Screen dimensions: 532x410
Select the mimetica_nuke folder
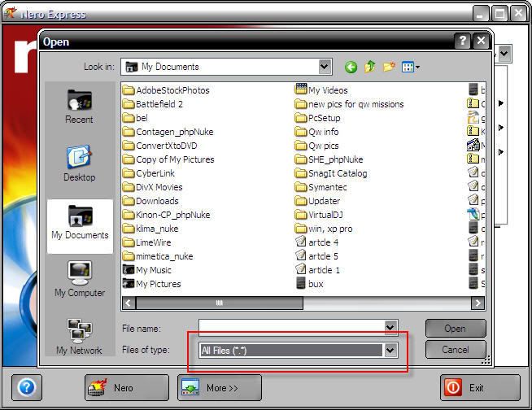pos(158,256)
